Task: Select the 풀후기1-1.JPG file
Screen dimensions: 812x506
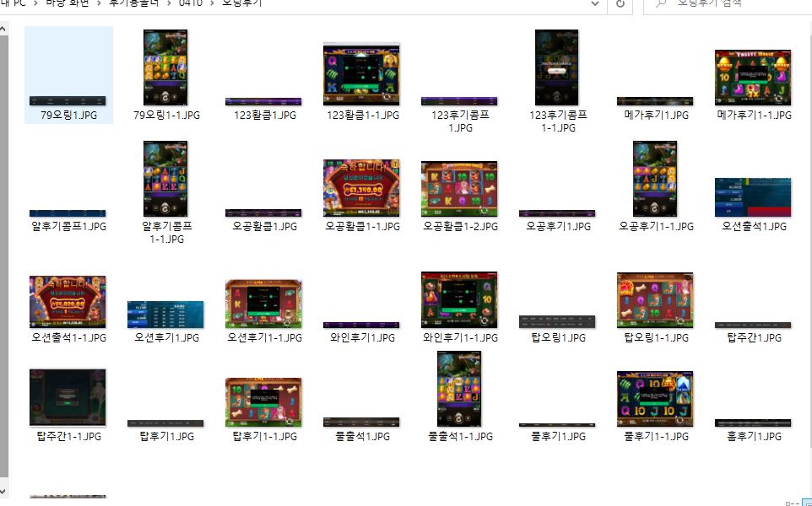Action: (655, 399)
